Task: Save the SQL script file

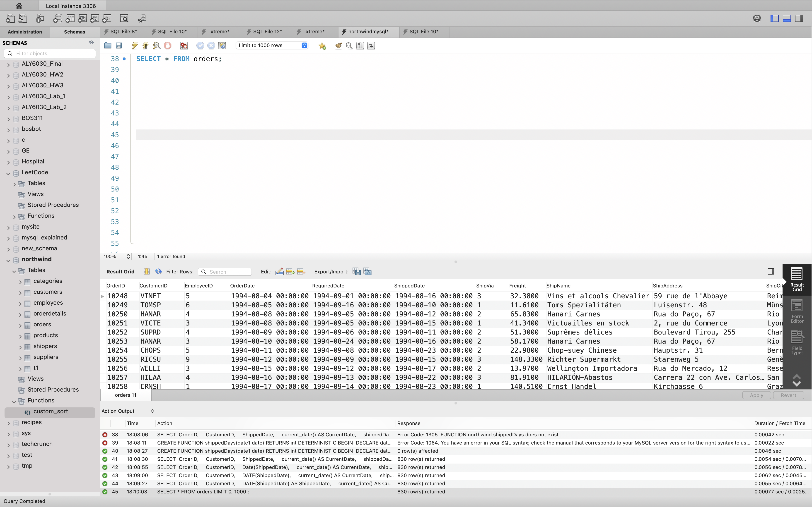Action: (119, 45)
